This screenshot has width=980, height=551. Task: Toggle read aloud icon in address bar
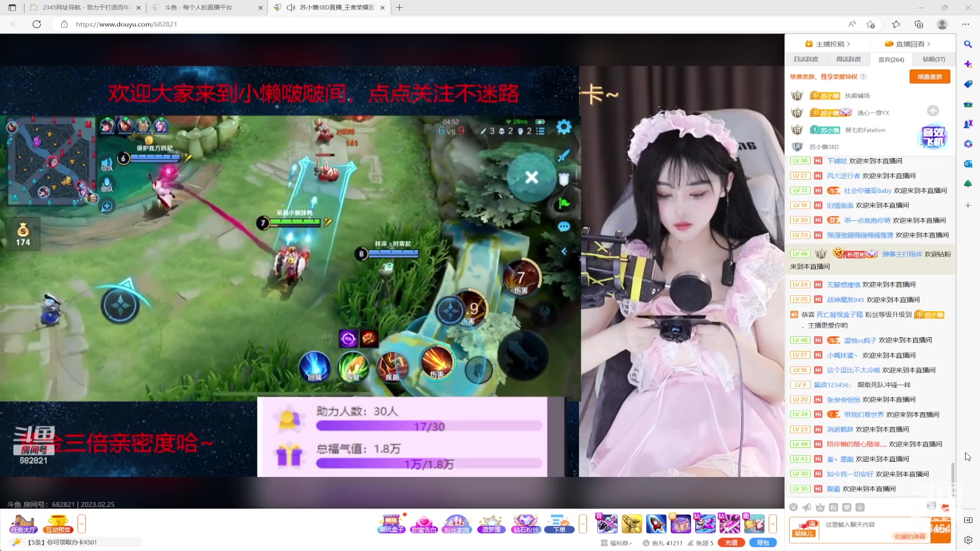click(x=852, y=24)
